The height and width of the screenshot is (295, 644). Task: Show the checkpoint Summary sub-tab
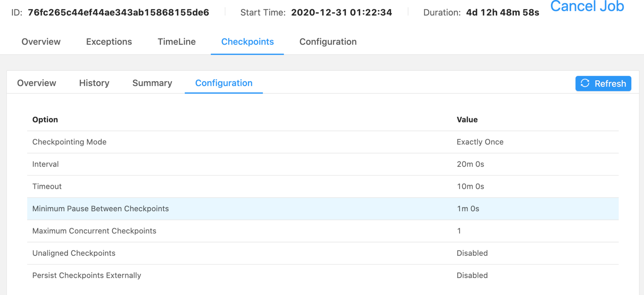(x=152, y=83)
